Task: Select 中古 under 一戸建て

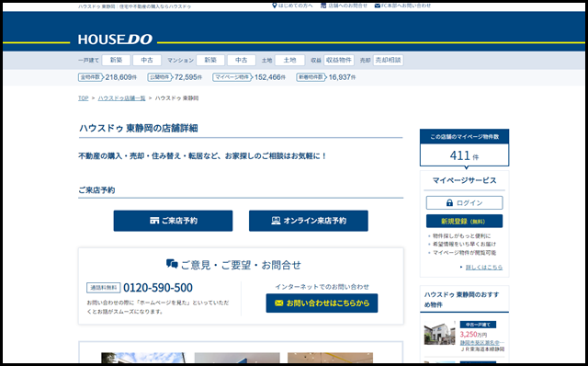Action: (147, 60)
